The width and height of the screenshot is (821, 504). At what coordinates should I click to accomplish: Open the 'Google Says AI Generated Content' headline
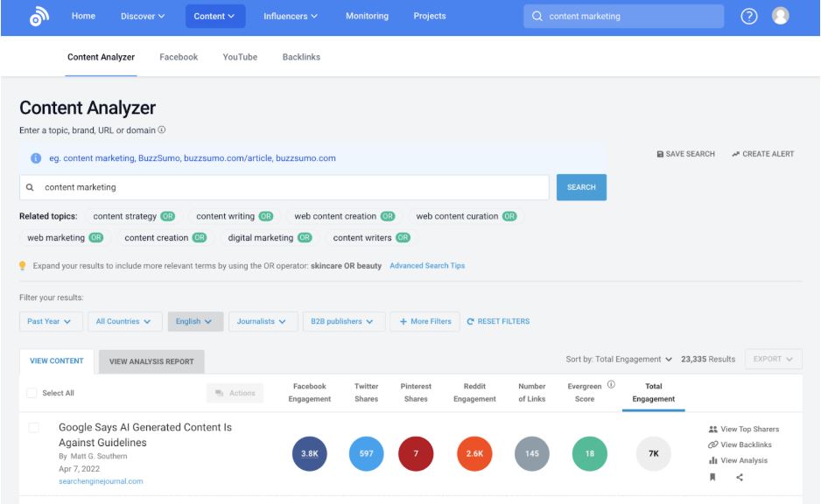pos(145,435)
